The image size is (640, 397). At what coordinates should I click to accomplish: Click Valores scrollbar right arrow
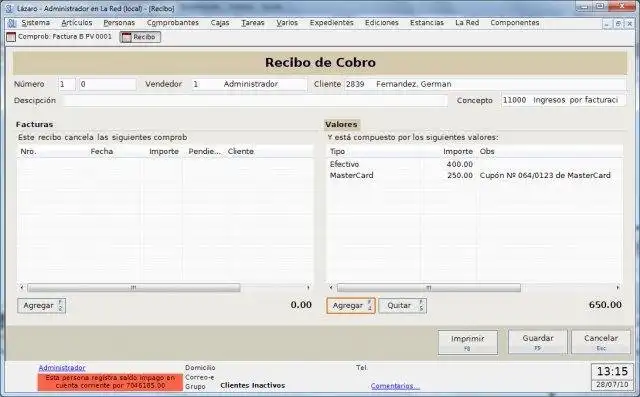(x=618, y=288)
